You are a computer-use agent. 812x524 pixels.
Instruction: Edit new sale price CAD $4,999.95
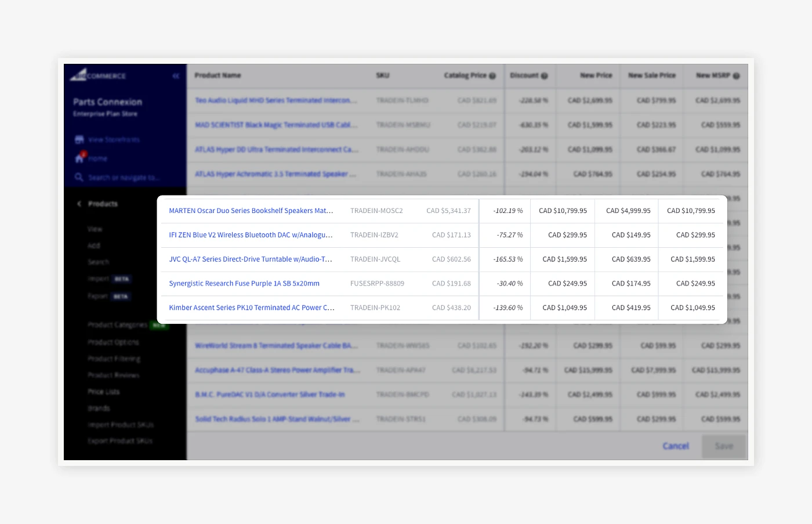(627, 211)
